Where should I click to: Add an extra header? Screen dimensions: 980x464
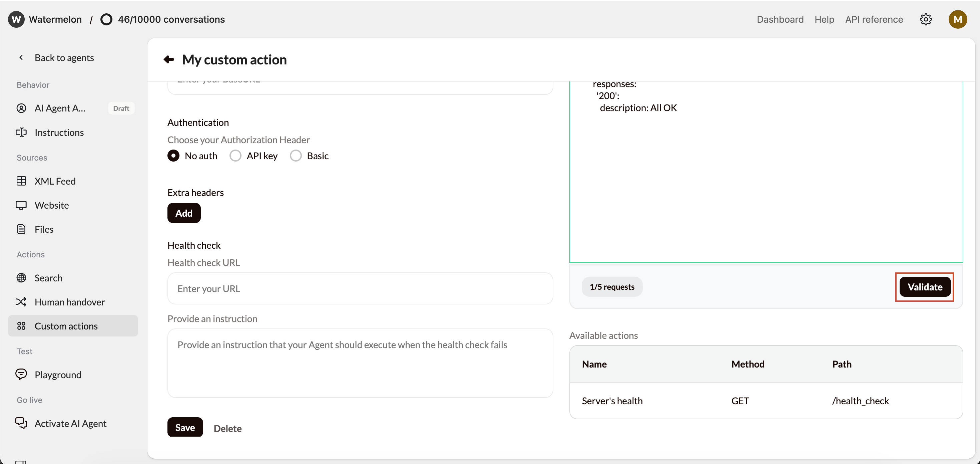(184, 213)
